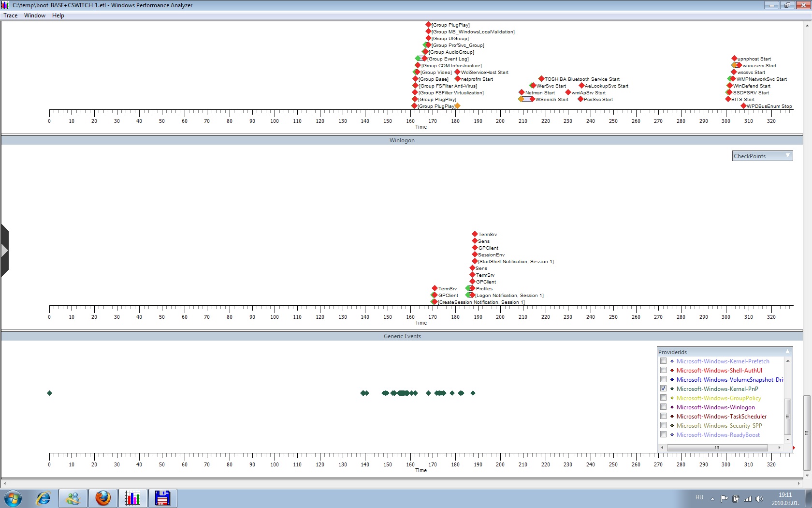Click the PcaSvc Start marker
812x508 pixels.
tap(580, 99)
